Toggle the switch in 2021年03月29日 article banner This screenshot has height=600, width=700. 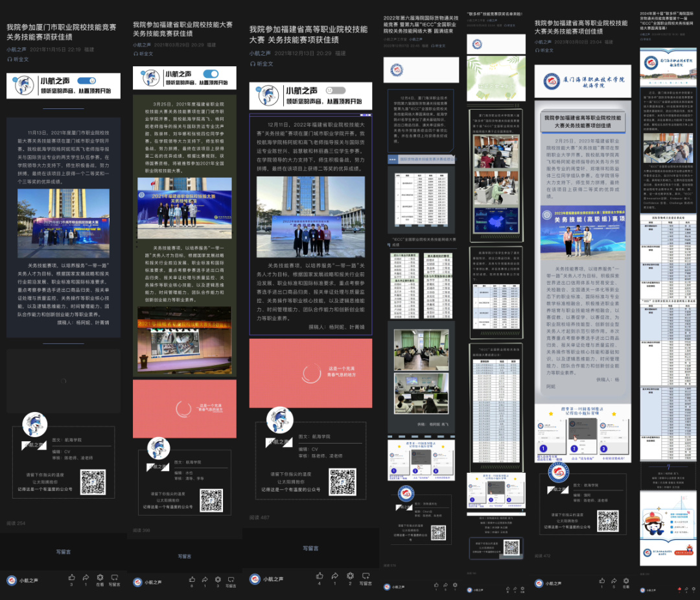(211, 74)
